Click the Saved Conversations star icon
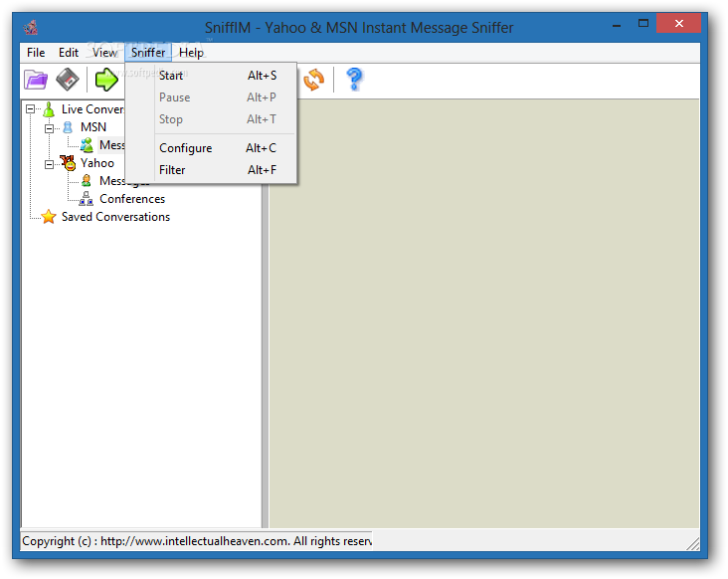 pyautogui.click(x=49, y=217)
